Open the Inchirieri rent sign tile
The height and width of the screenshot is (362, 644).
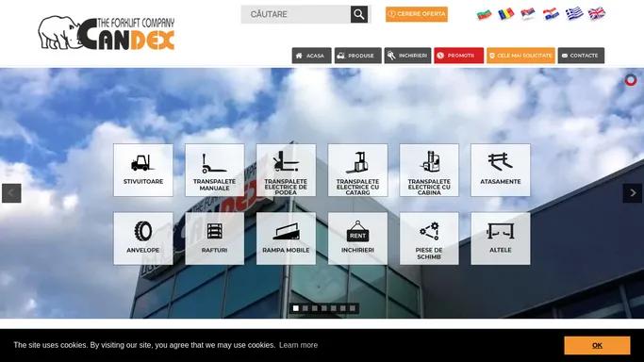point(357,239)
